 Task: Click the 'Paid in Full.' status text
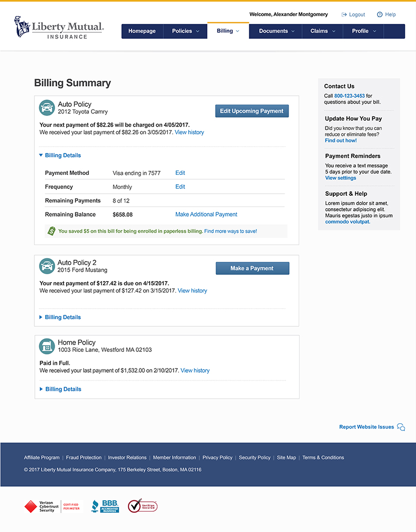point(55,363)
